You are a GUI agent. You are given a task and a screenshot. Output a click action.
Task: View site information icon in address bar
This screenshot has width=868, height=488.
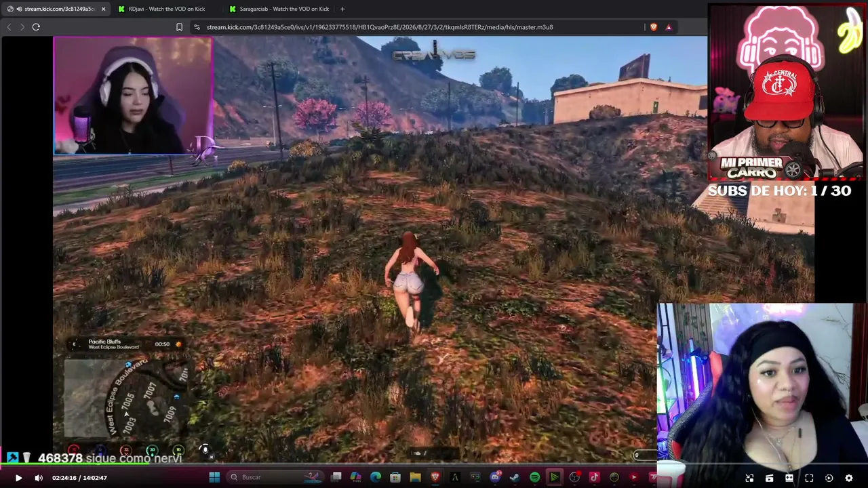(197, 27)
